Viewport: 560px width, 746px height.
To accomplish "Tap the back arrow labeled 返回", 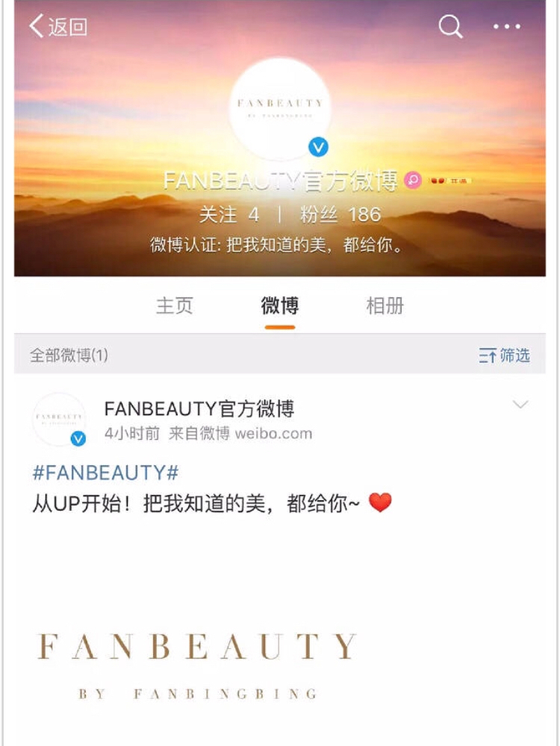I will click(x=58, y=26).
